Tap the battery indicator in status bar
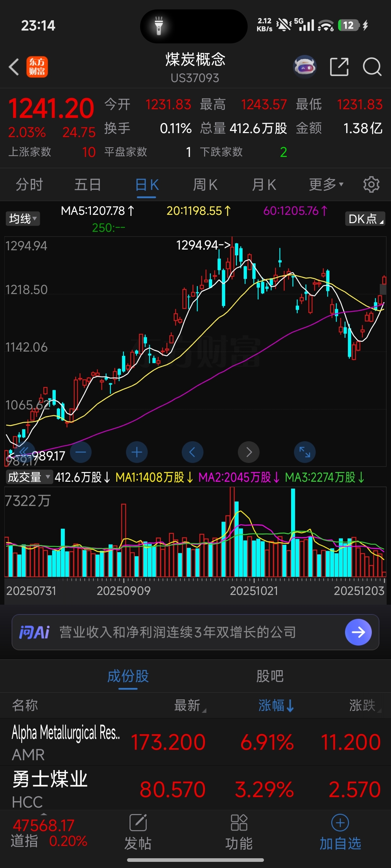Viewport: 391px width, 868px height. [348, 25]
